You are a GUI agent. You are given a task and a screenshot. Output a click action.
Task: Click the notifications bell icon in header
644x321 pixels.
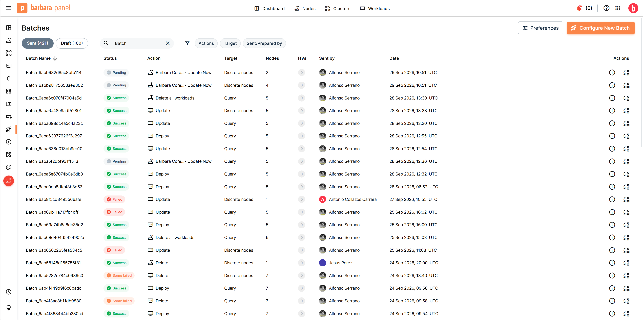pos(579,8)
